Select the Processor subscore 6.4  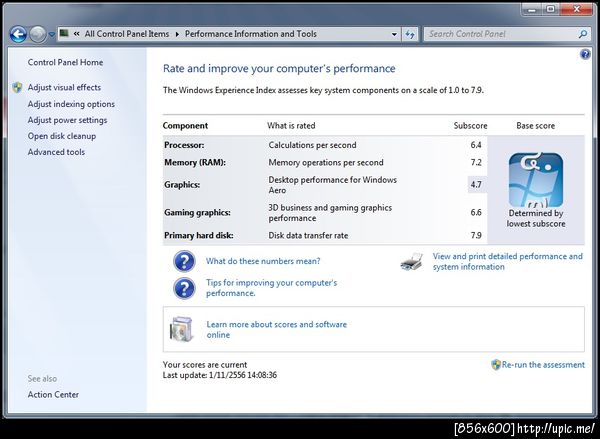(476, 145)
